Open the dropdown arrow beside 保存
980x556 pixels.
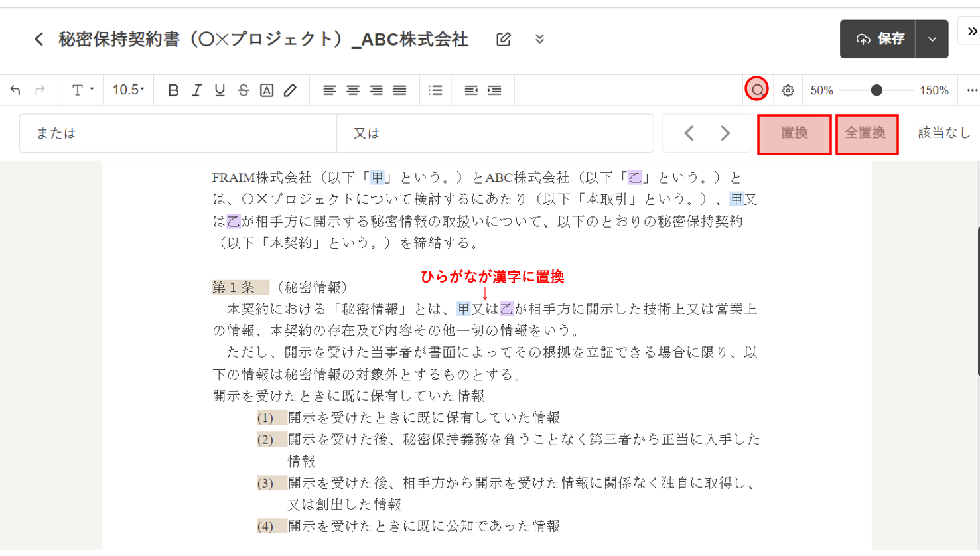click(932, 39)
